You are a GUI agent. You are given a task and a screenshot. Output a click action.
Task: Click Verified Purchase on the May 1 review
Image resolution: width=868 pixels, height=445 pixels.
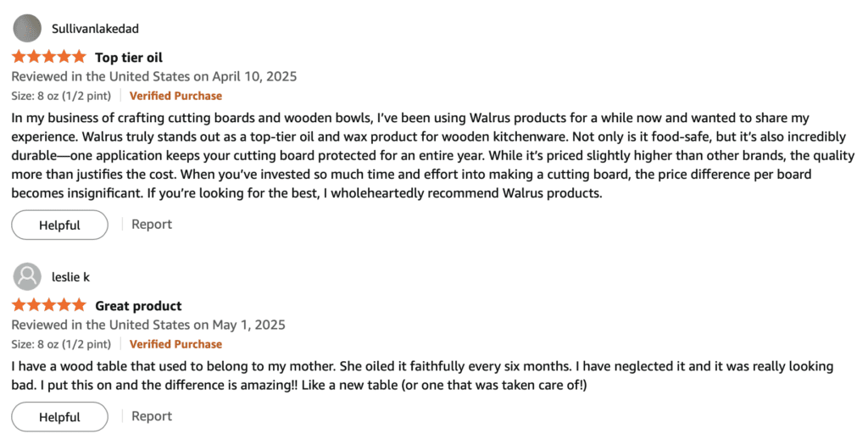[175, 344]
